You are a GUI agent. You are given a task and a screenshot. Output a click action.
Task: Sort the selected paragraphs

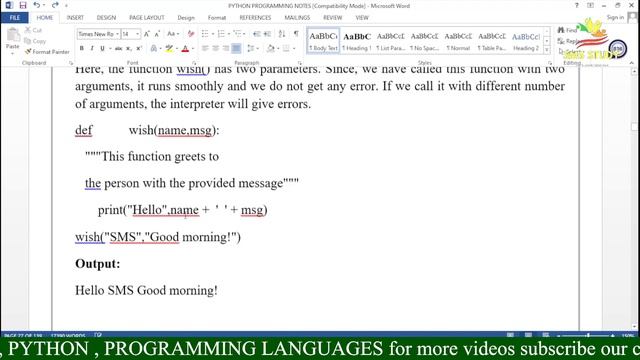[282, 34]
